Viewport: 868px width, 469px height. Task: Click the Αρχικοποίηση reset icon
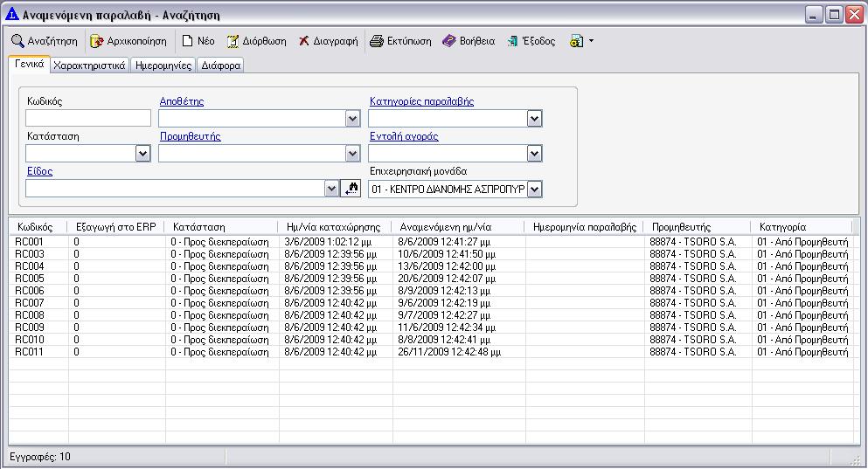(x=97, y=41)
